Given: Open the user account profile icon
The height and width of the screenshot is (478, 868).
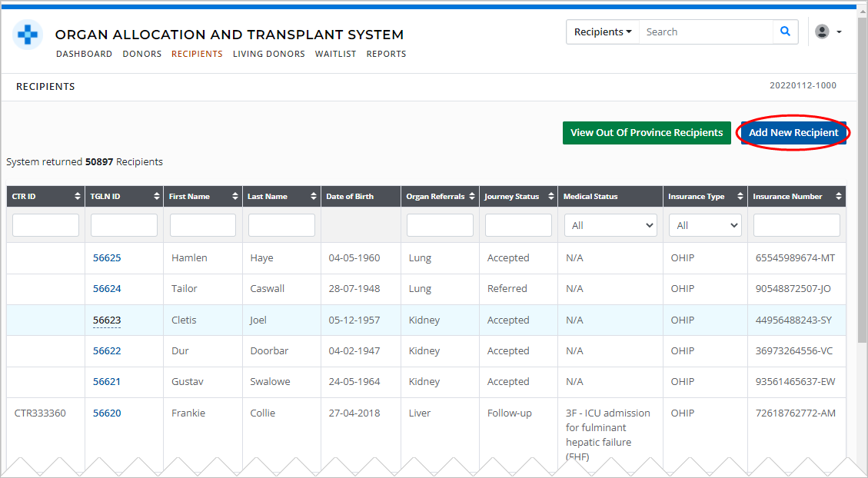Looking at the screenshot, I should tap(821, 32).
